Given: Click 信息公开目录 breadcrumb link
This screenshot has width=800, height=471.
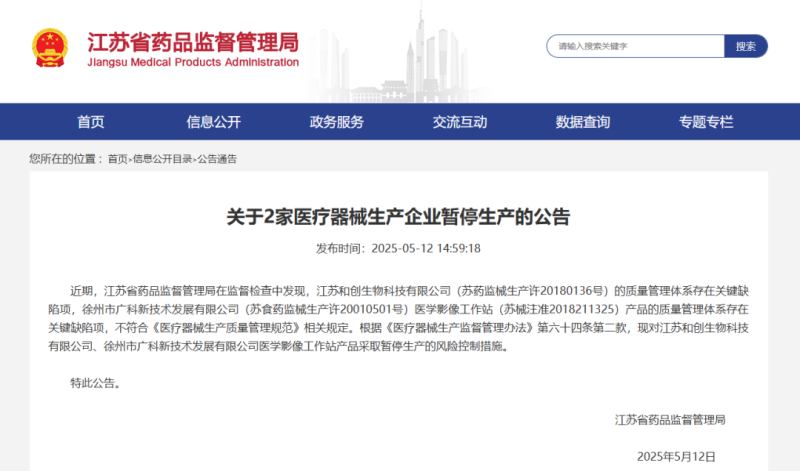Looking at the screenshot, I should [162, 159].
